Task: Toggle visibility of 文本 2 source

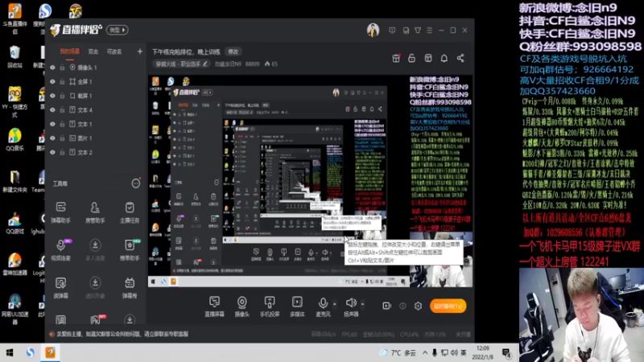Action: coord(52,152)
